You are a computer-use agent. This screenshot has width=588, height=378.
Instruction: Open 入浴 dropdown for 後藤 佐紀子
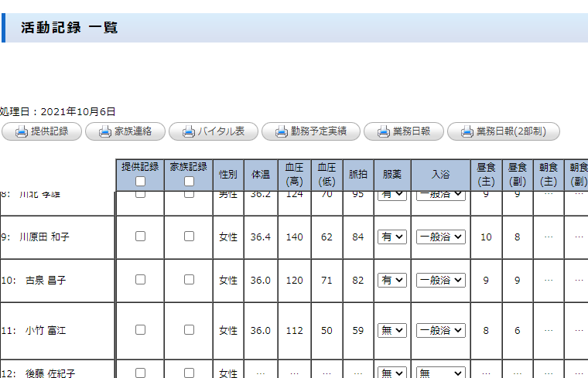pos(440,373)
